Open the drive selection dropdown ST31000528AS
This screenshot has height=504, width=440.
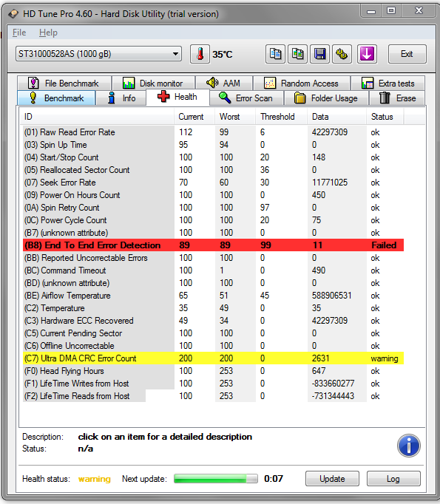tap(98, 54)
